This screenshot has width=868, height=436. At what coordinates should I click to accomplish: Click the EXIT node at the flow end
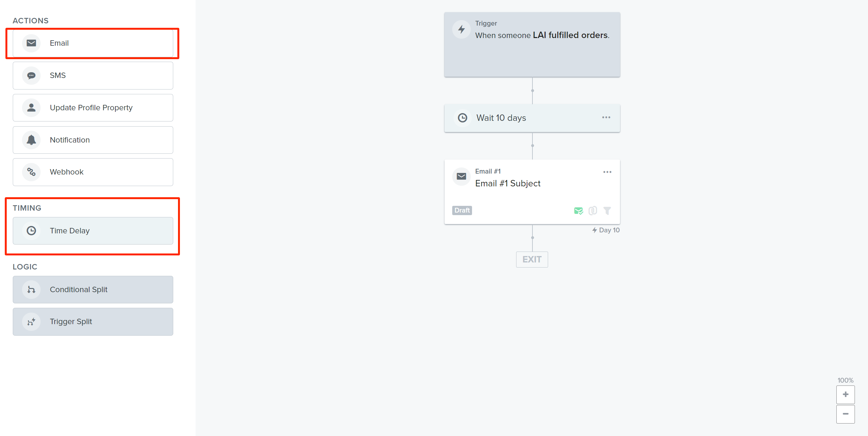(x=532, y=260)
